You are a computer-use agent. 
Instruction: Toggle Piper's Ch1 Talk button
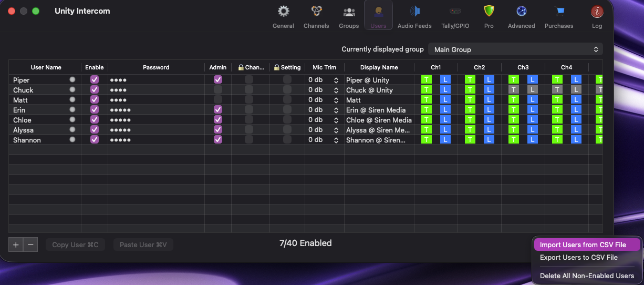coord(427,79)
